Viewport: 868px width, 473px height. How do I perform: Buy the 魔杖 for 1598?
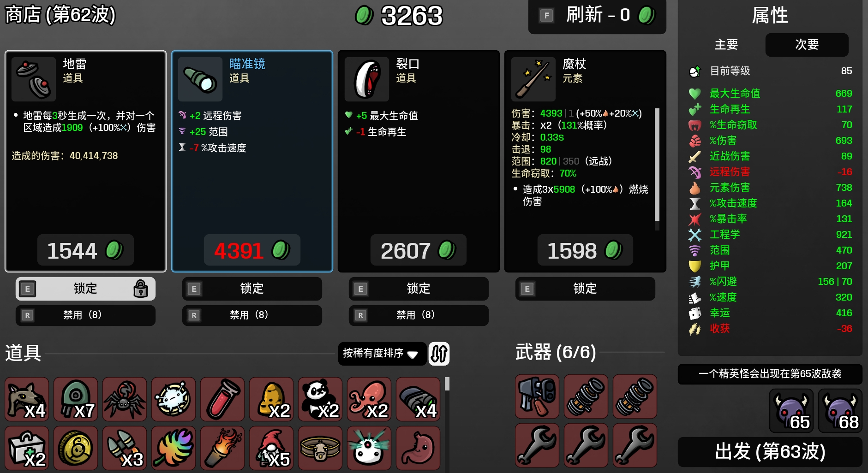tap(585, 250)
